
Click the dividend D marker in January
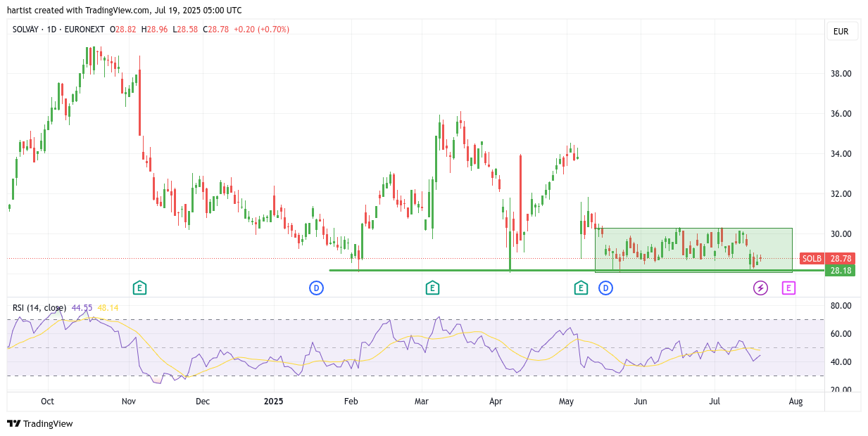pos(316,288)
